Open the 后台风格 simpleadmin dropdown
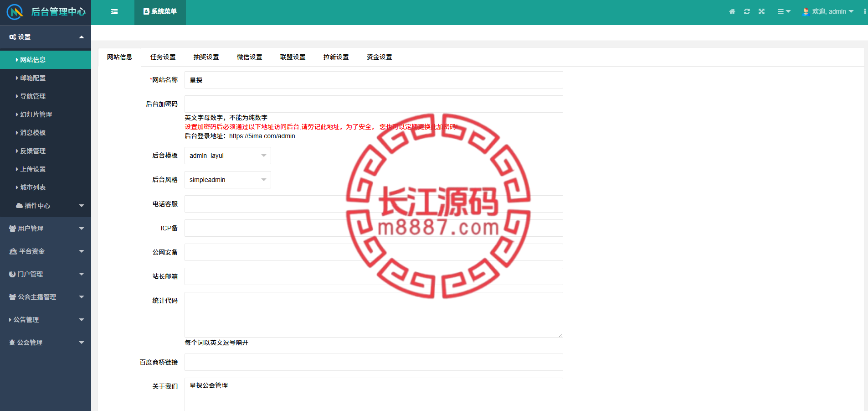 (x=228, y=180)
